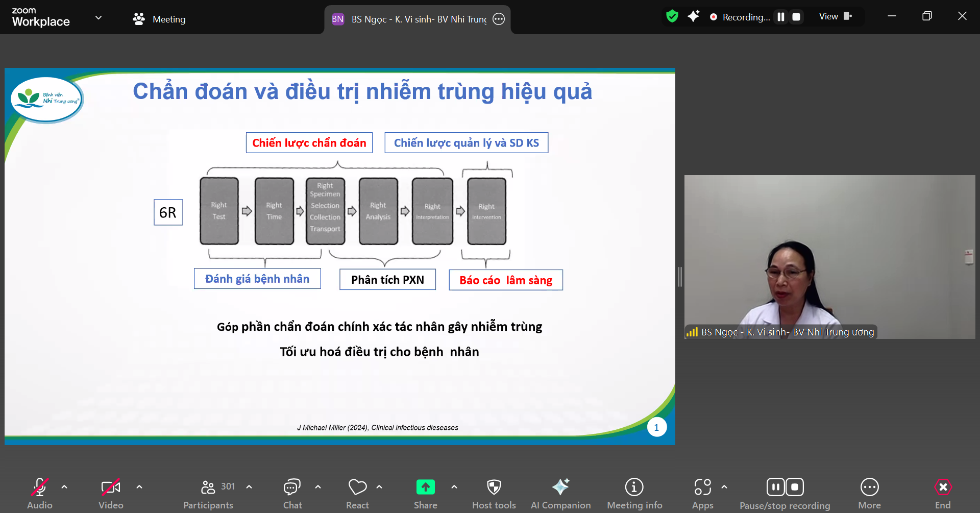Viewport: 980px width, 513px height.
Task: Open the Zoom Workplace dropdown chevron
Action: (99, 18)
